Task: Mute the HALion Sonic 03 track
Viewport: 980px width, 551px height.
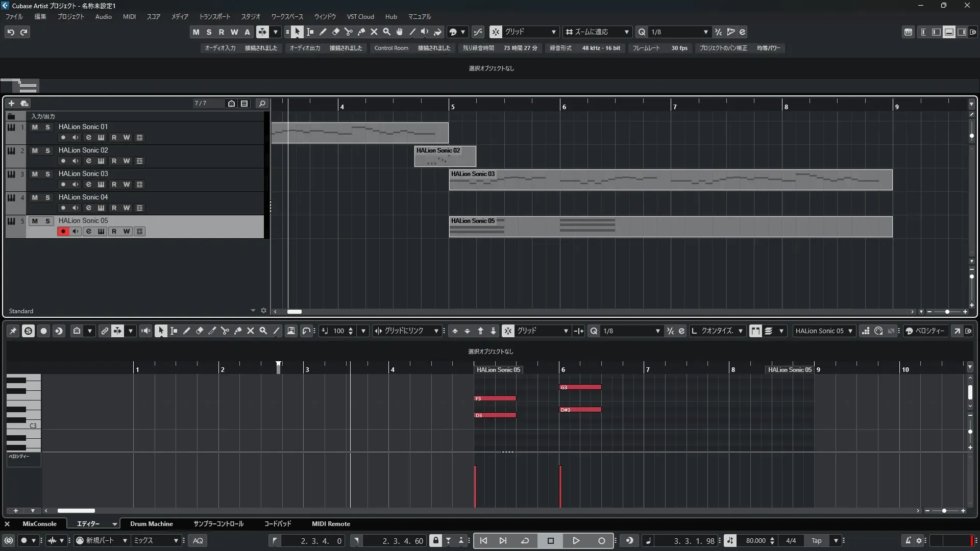Action: [35, 174]
